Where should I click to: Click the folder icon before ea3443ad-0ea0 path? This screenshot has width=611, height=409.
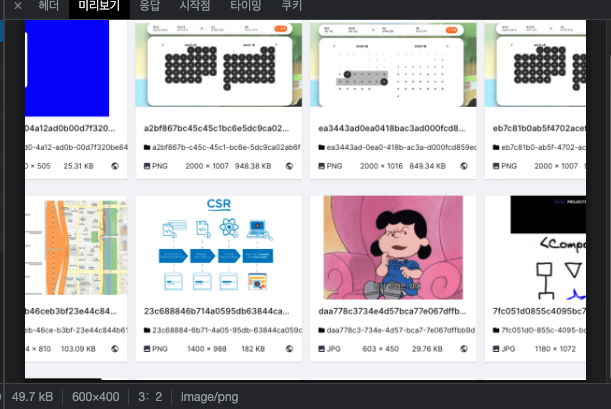coord(321,147)
